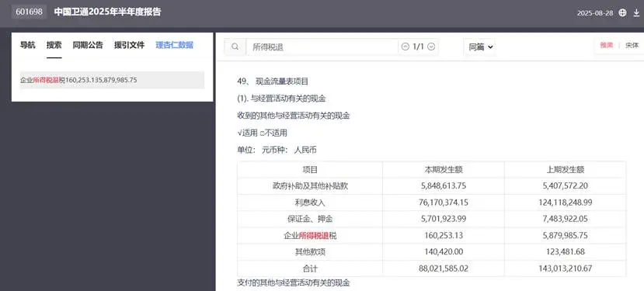Click the value 5,879,985.75

565,236
